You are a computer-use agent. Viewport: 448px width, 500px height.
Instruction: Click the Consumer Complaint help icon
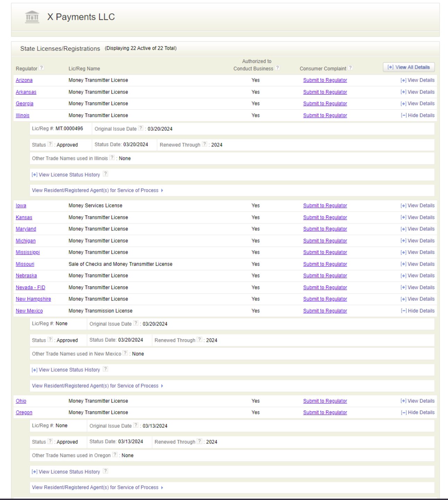[350, 68]
